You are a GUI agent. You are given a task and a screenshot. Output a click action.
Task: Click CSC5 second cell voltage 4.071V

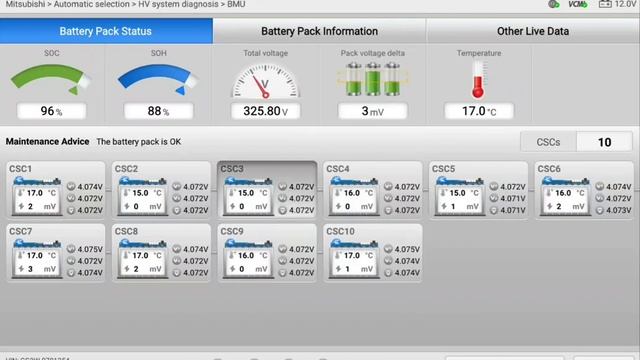click(513, 198)
